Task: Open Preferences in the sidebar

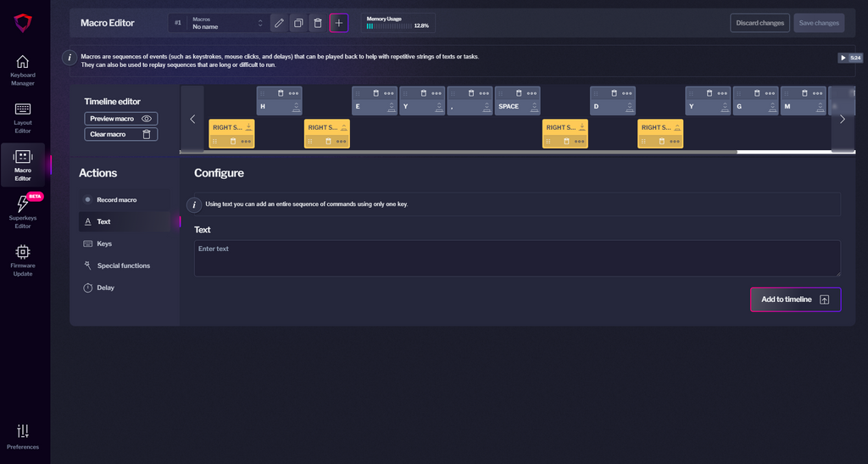Action: click(x=23, y=437)
